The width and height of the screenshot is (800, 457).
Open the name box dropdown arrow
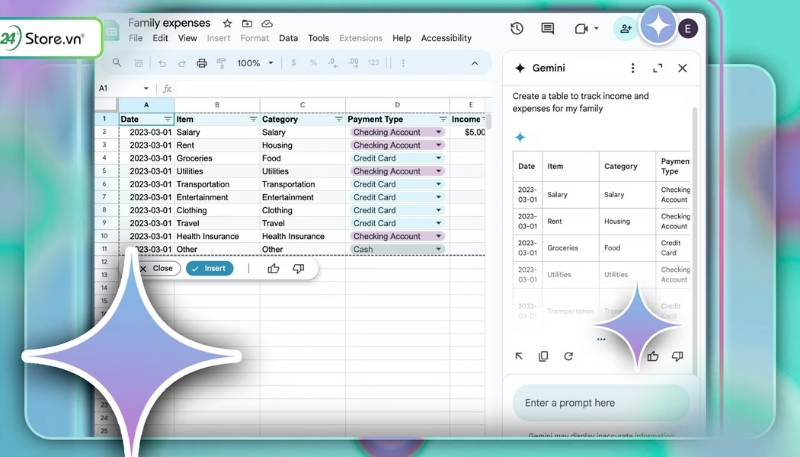point(146,89)
